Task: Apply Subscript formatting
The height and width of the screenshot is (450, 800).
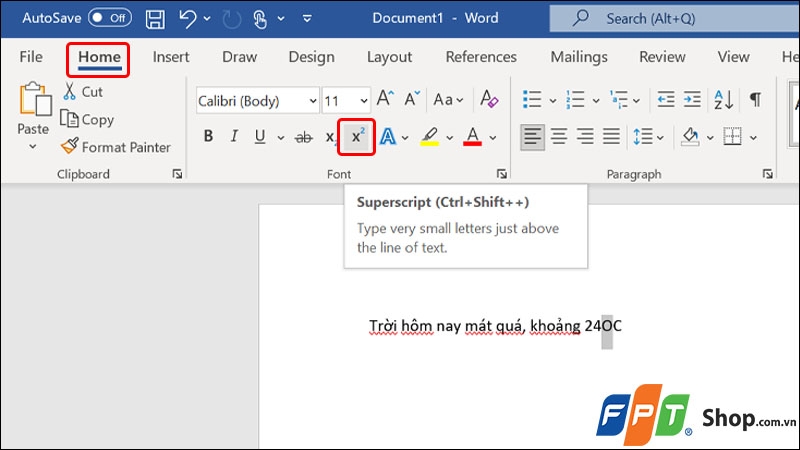Action: pos(330,137)
